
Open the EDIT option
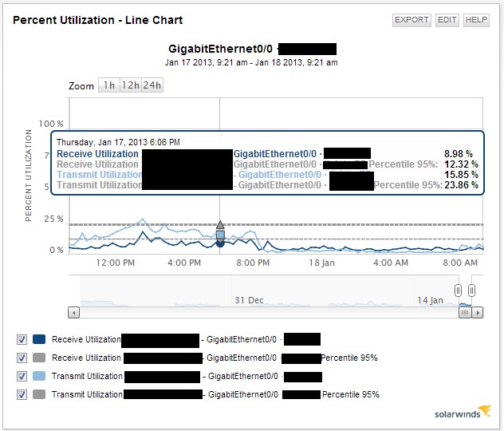447,20
